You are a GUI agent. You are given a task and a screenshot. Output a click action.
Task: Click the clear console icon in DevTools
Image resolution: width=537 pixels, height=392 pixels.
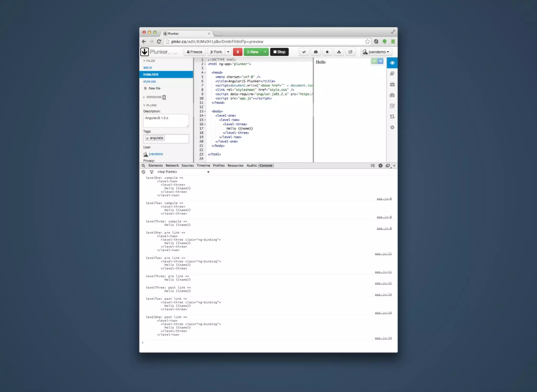143,172
